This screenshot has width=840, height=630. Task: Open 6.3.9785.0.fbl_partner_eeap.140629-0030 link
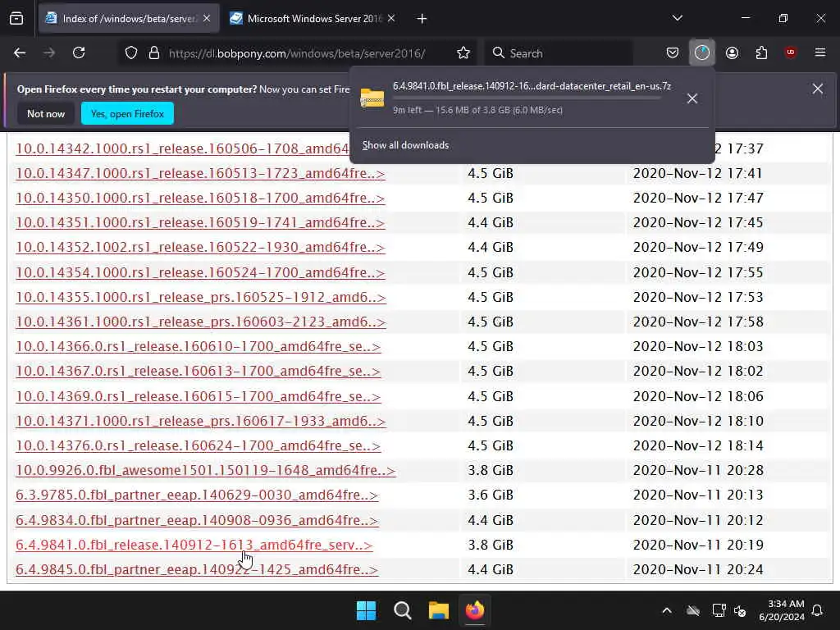(197, 495)
